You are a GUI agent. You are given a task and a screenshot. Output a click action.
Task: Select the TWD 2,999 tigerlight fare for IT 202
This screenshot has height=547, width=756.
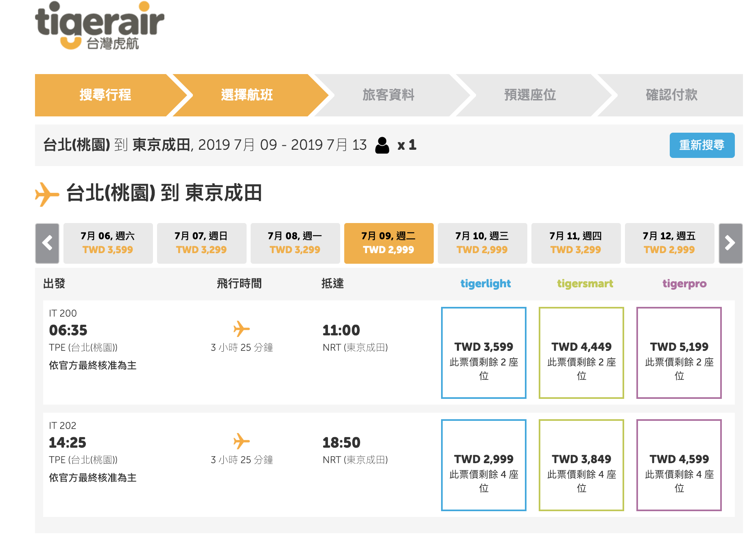[483, 464]
